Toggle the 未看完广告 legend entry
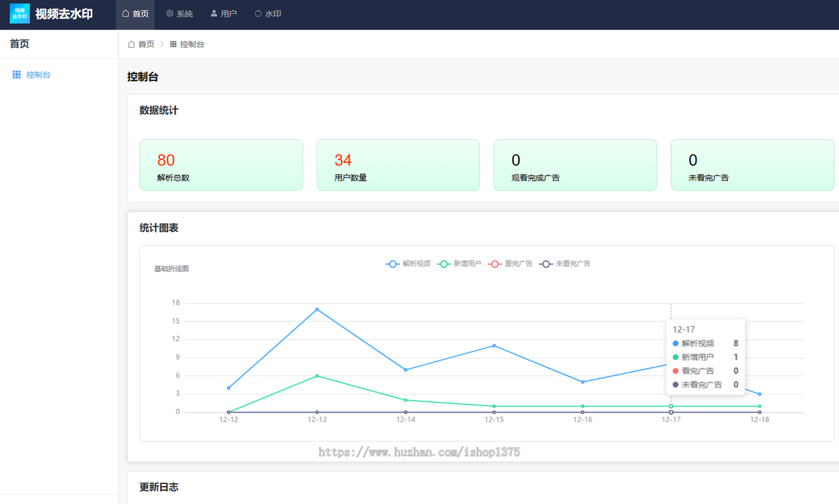This screenshot has width=839, height=504. pyautogui.click(x=565, y=264)
